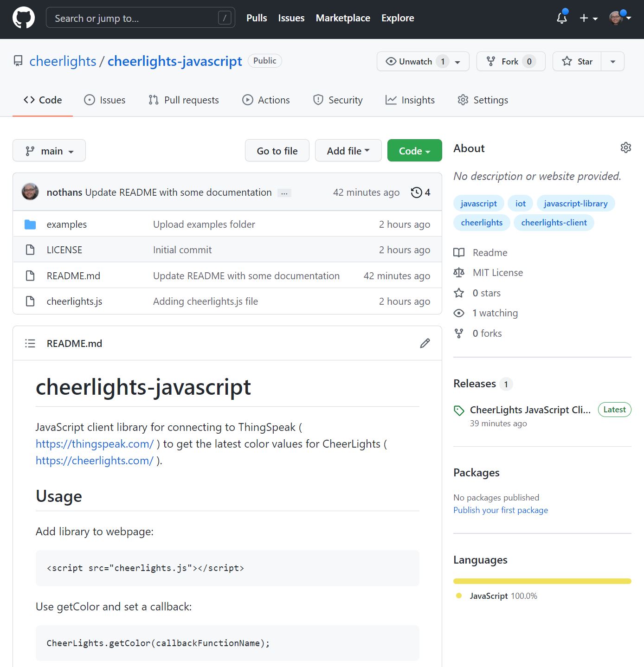Fork the repository
Screen dimensions: 644x667
click(x=511, y=61)
